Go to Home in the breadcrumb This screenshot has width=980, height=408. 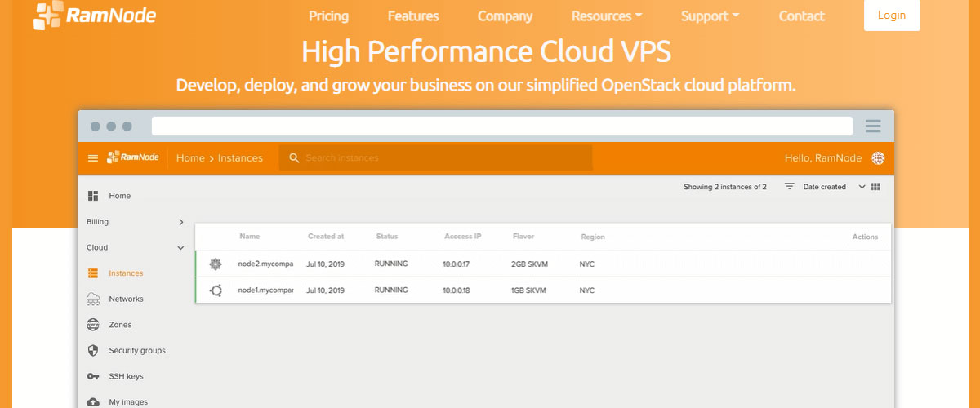[190, 158]
